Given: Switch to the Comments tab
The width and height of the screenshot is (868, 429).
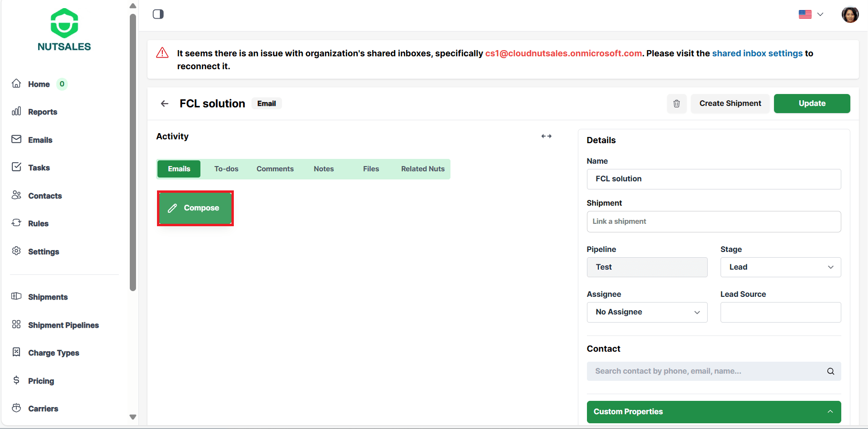Looking at the screenshot, I should pos(275,169).
